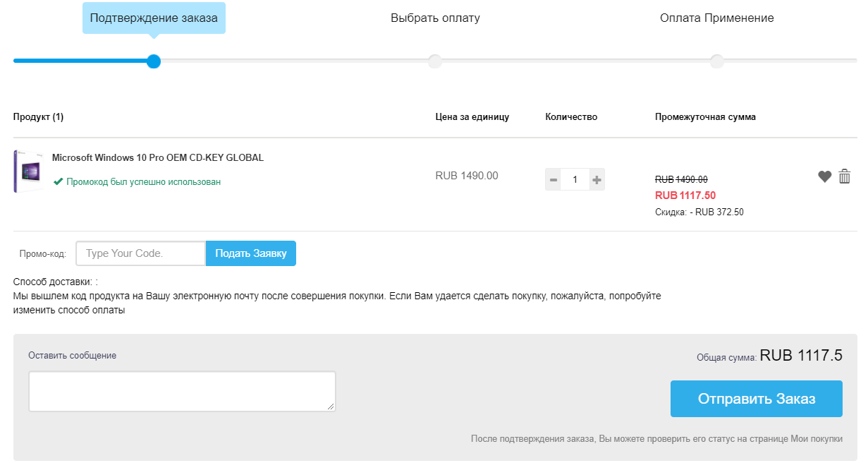
Task: Open Microsoft Windows 10 Pro OEM title link
Action: tap(158, 158)
